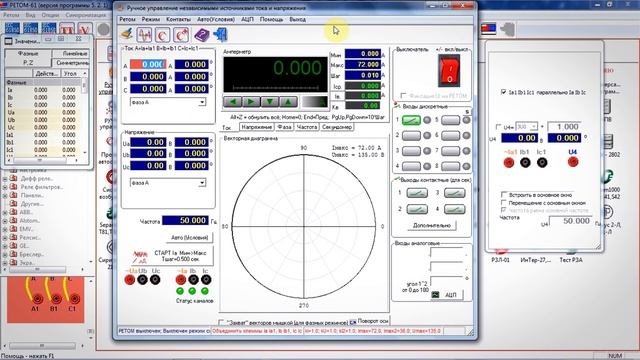Click contact output 1 button
The image size is (640, 360).
tap(417, 193)
